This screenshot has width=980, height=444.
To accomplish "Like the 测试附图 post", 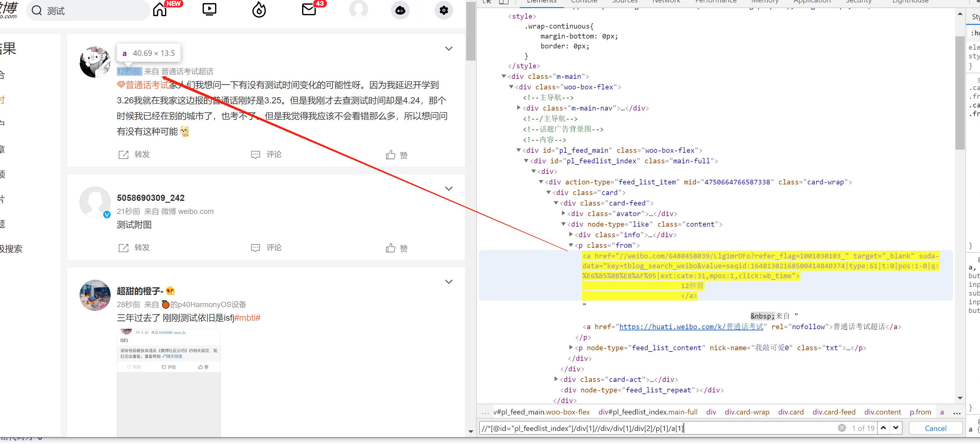I will point(391,248).
